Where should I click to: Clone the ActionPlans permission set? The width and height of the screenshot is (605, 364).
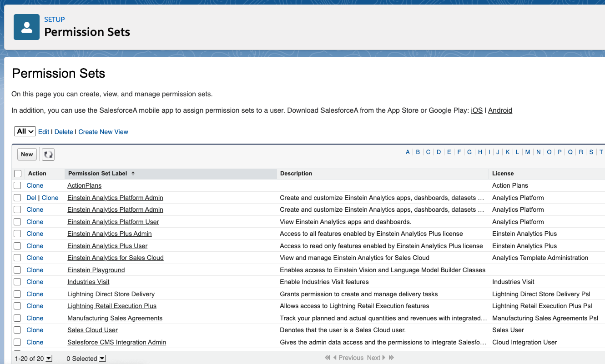pyautogui.click(x=35, y=185)
